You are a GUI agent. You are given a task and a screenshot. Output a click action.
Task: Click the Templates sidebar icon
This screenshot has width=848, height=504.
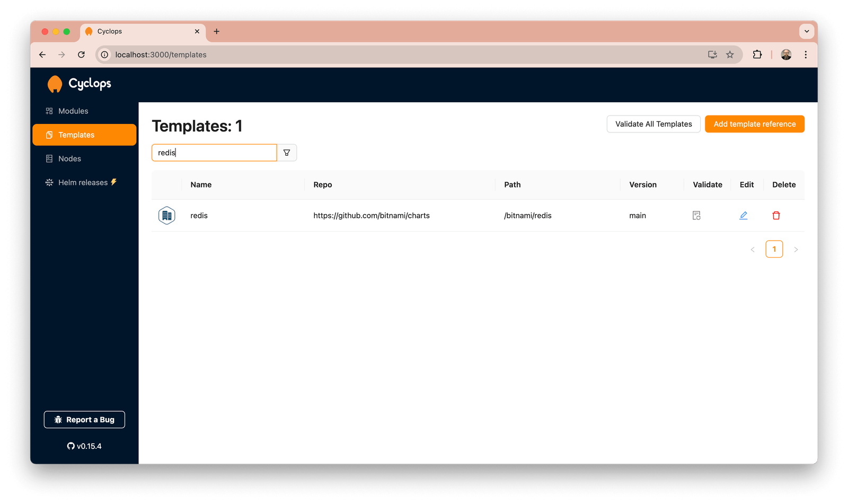[49, 135]
